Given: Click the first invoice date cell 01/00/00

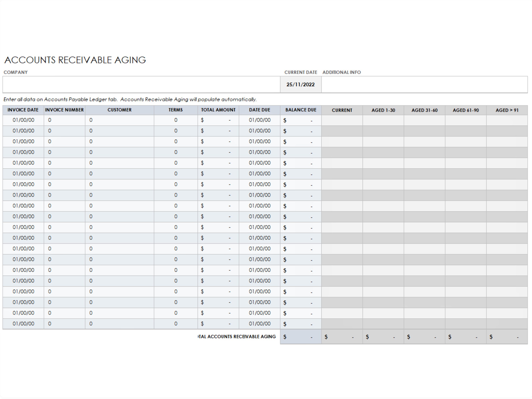Looking at the screenshot, I should [23, 120].
